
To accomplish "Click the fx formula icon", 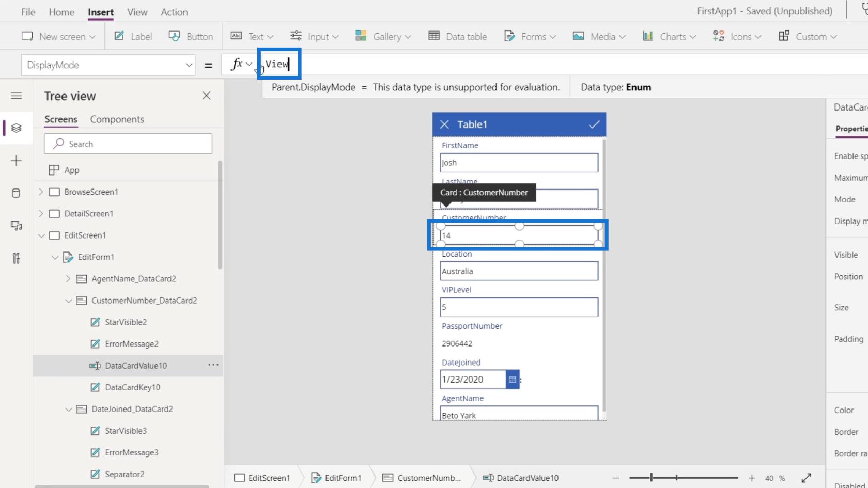I will tap(237, 64).
